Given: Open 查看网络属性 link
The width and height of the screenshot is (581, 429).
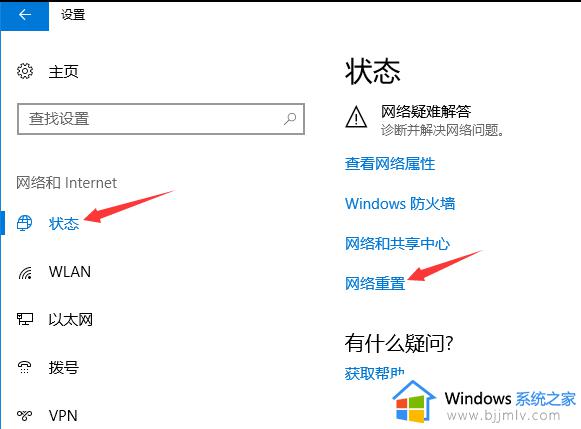Looking at the screenshot, I should [390, 163].
